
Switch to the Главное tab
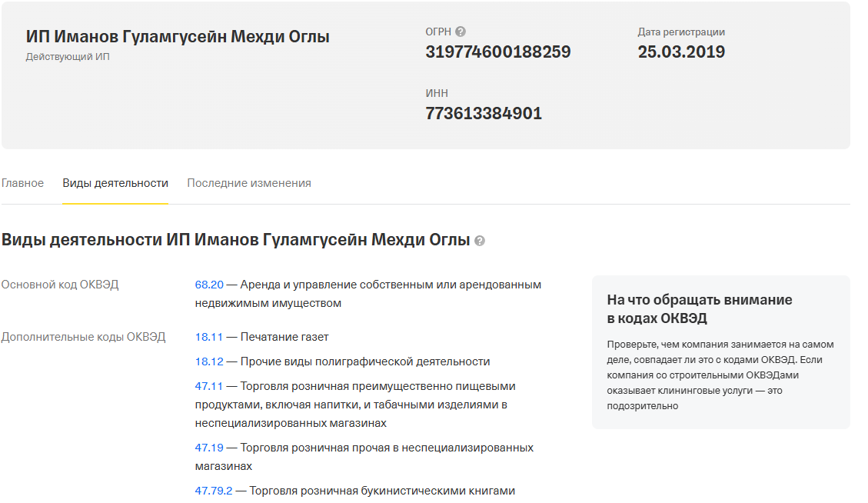[x=22, y=183]
